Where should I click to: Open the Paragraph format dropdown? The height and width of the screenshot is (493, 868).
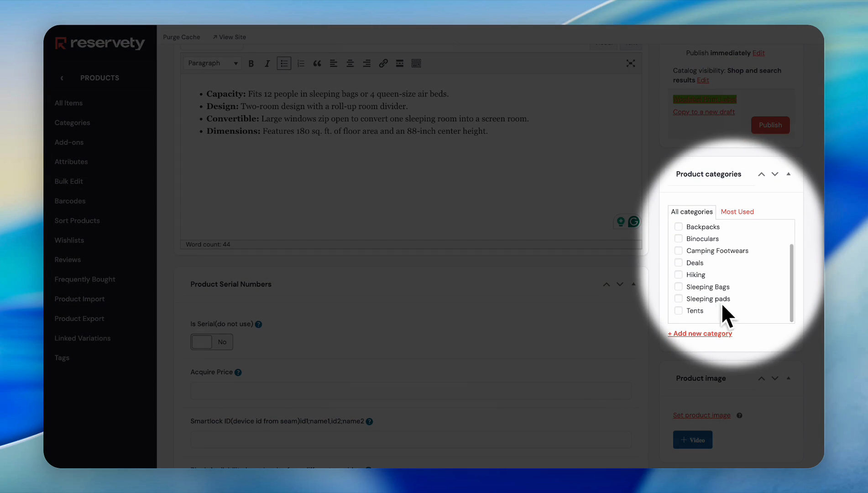pyautogui.click(x=213, y=63)
